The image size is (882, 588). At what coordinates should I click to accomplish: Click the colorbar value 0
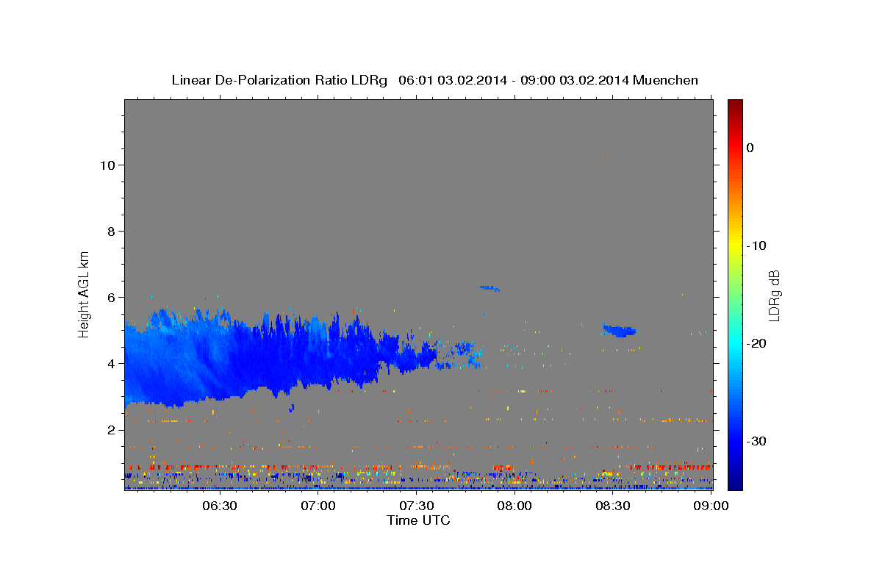point(750,148)
